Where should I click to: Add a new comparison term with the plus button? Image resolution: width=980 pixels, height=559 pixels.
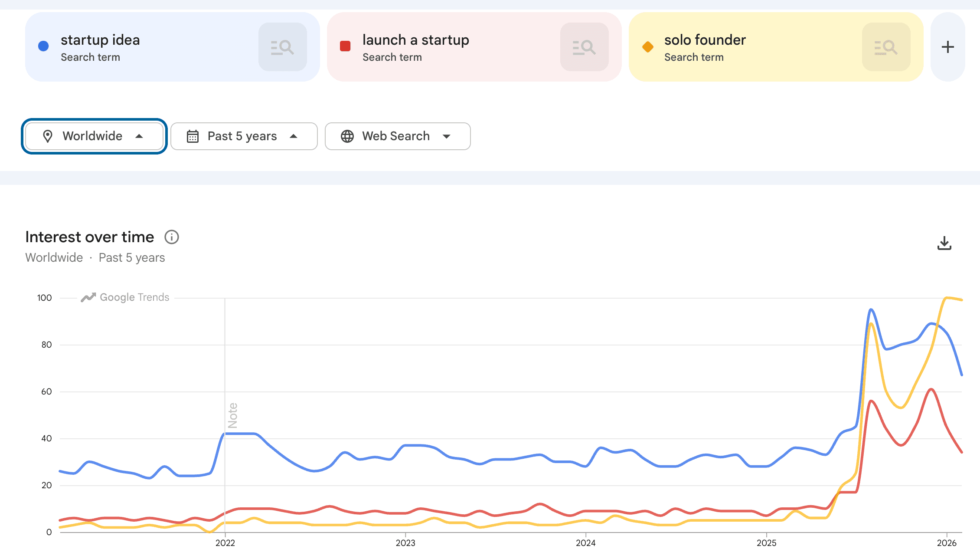pyautogui.click(x=947, y=47)
